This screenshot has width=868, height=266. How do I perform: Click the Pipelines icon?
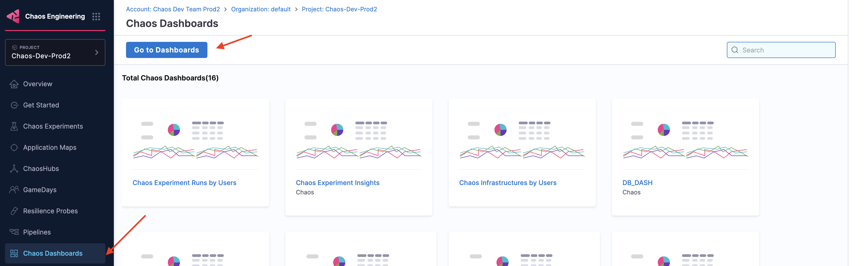(x=14, y=232)
